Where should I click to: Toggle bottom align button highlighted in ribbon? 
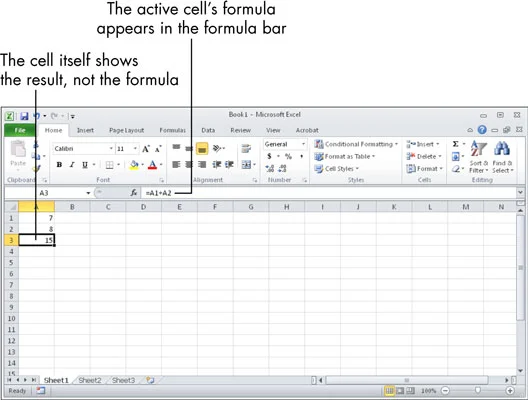[x=202, y=148]
